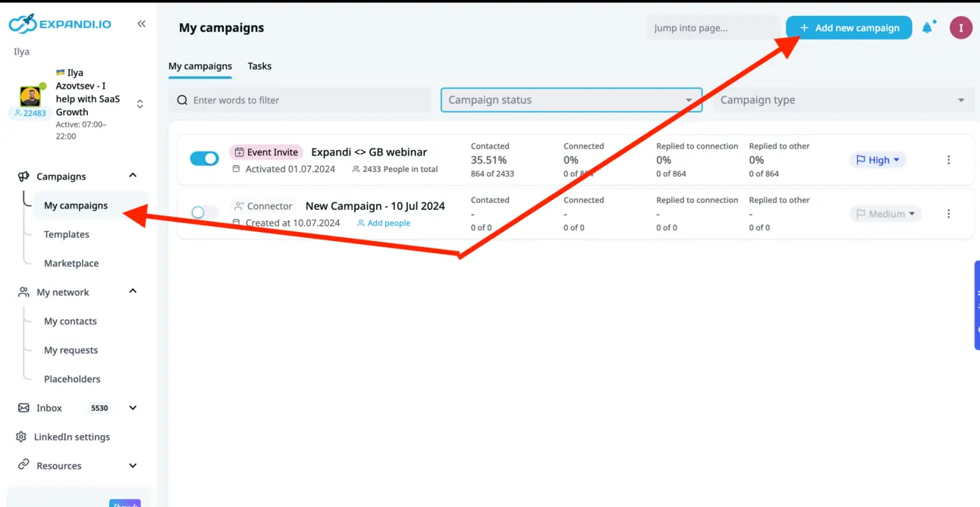Image resolution: width=980 pixels, height=507 pixels.
Task: Click the My network people icon
Action: point(24,292)
